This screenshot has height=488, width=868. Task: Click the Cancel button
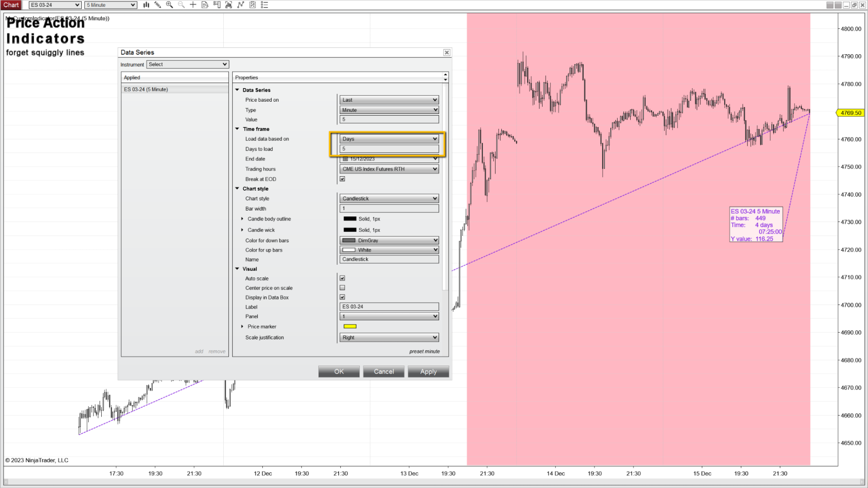pyautogui.click(x=383, y=371)
